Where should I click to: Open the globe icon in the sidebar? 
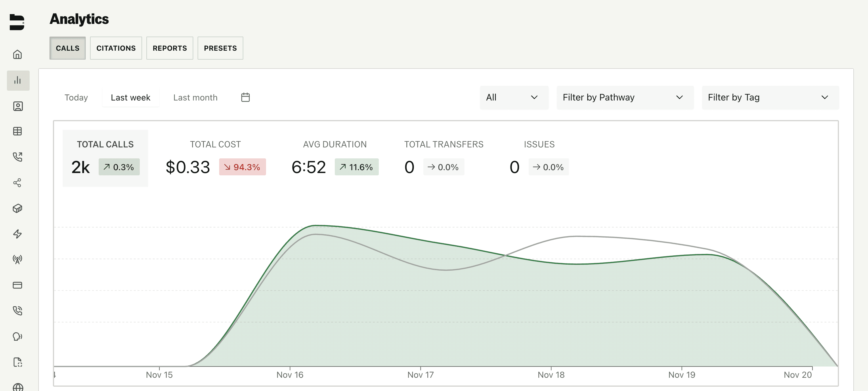click(x=18, y=387)
